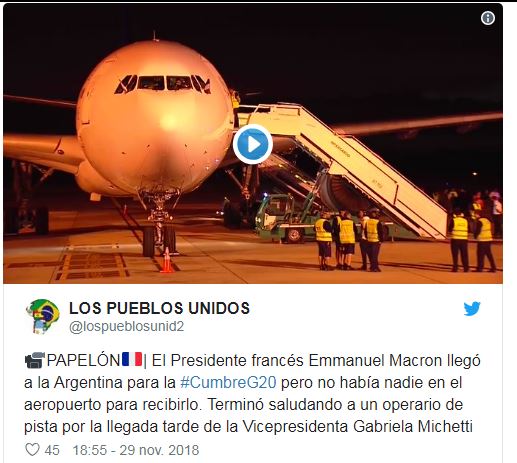Viewport: 517px width, 463px height.
Task: Click the 'Gabriela Michetti' text in the tweet
Action: (x=413, y=426)
